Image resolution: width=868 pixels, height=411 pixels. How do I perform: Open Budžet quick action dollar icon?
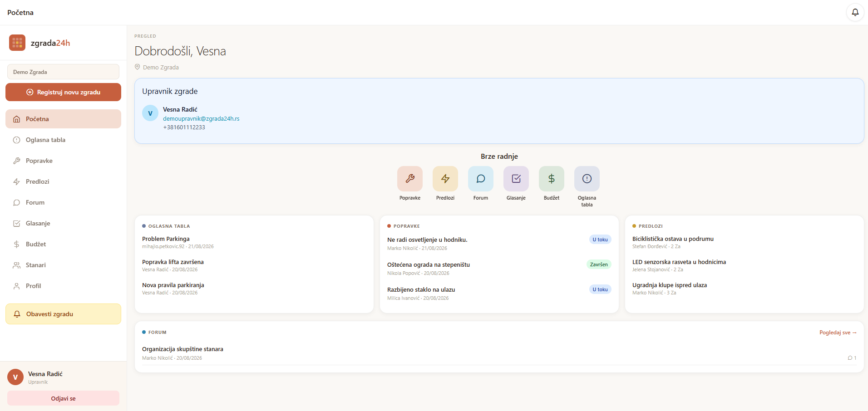point(552,179)
